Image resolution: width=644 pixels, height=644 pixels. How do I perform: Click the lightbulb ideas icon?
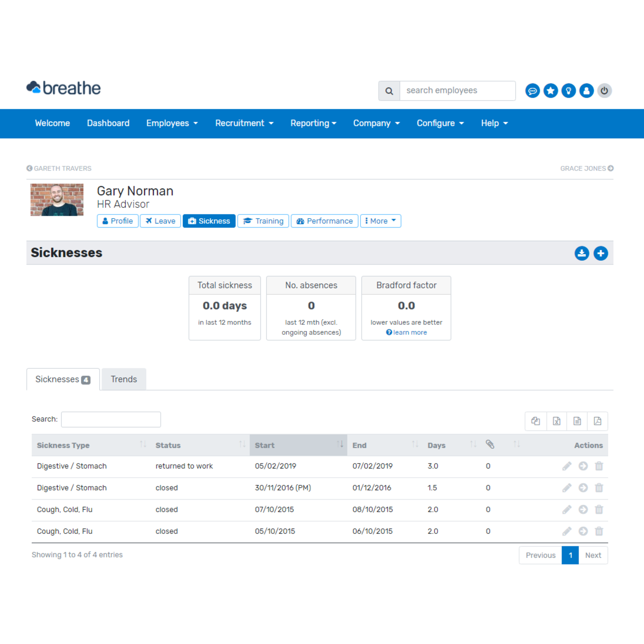tap(569, 91)
